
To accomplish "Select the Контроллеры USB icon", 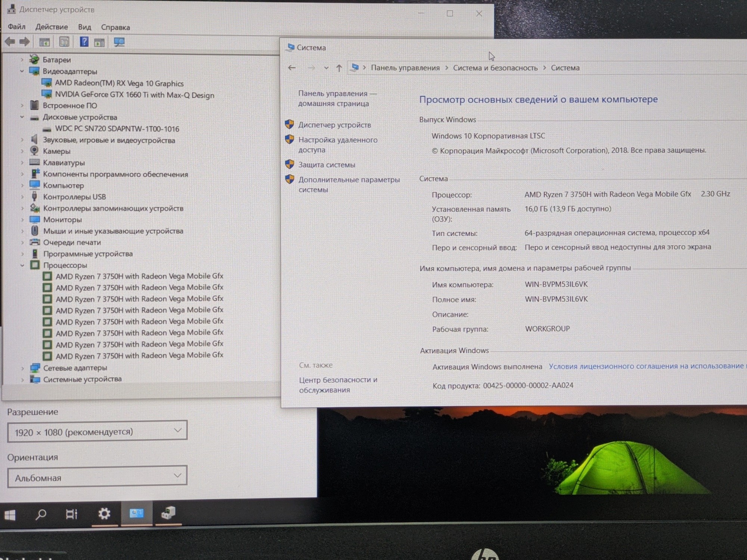I will tap(35, 196).
